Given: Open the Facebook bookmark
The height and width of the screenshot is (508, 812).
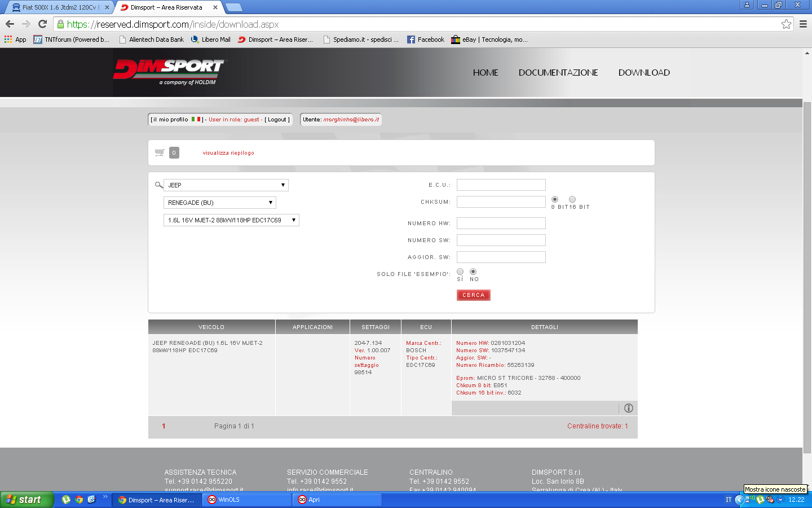Looking at the screenshot, I should 426,40.
